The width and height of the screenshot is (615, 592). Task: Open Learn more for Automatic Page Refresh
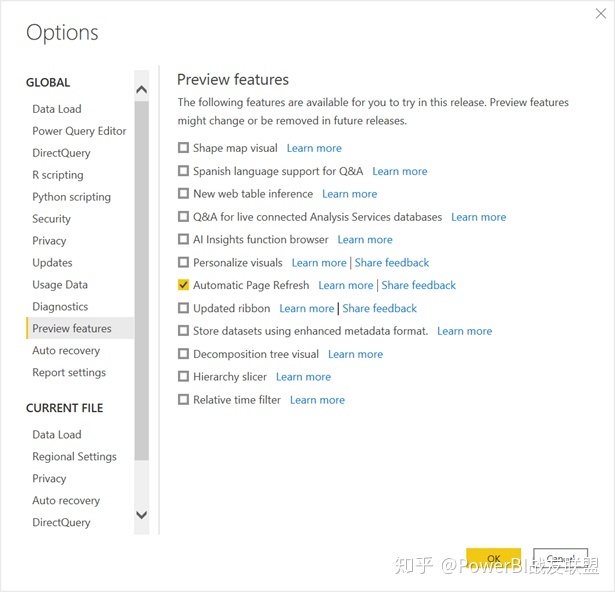click(346, 285)
